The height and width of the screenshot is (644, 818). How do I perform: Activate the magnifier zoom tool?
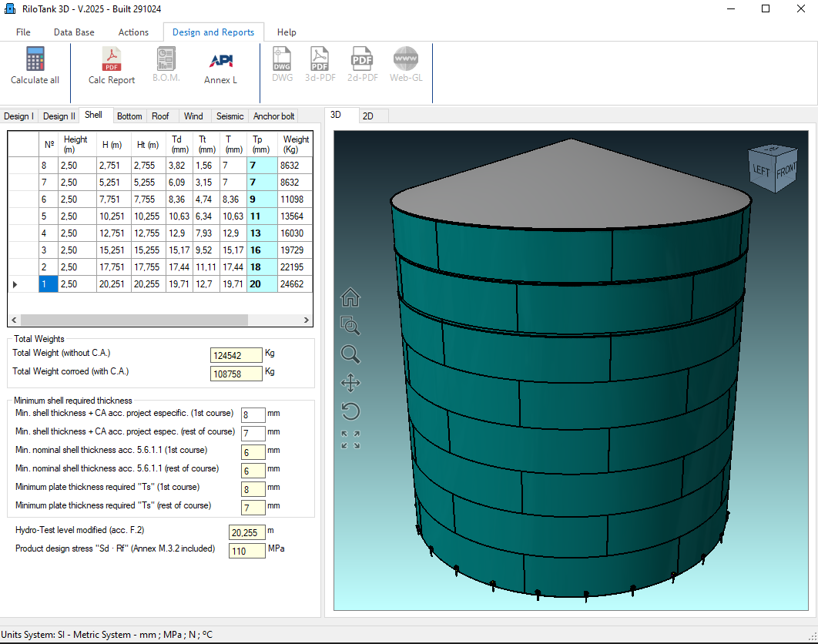[350, 354]
